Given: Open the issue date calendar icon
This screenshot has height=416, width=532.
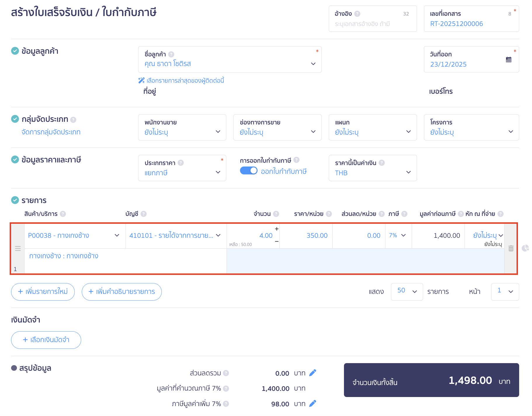Looking at the screenshot, I should [x=508, y=60].
